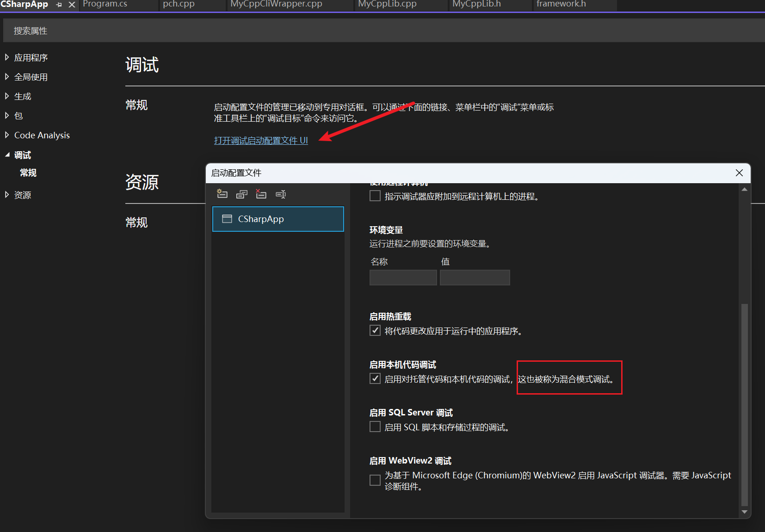Toggle the 启用热重载 checkbox
Viewport: 765px width, 532px height.
tap(375, 330)
